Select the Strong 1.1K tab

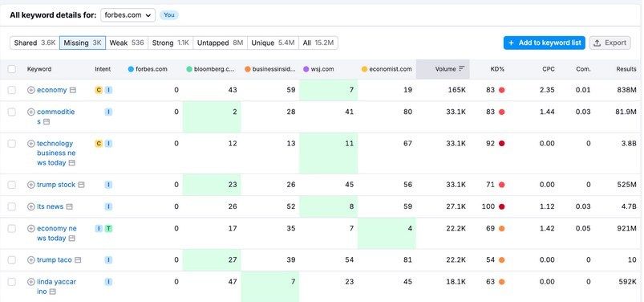tap(171, 43)
